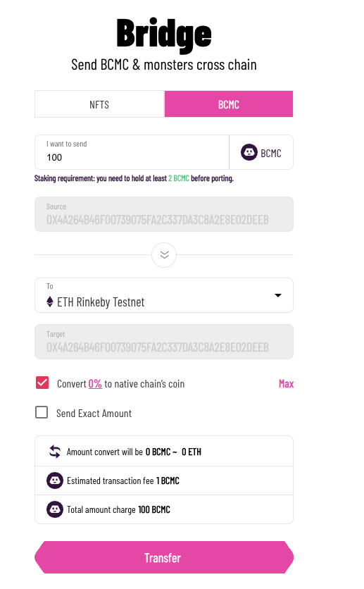Click the BCMC currency label next to amount

pyautogui.click(x=271, y=154)
